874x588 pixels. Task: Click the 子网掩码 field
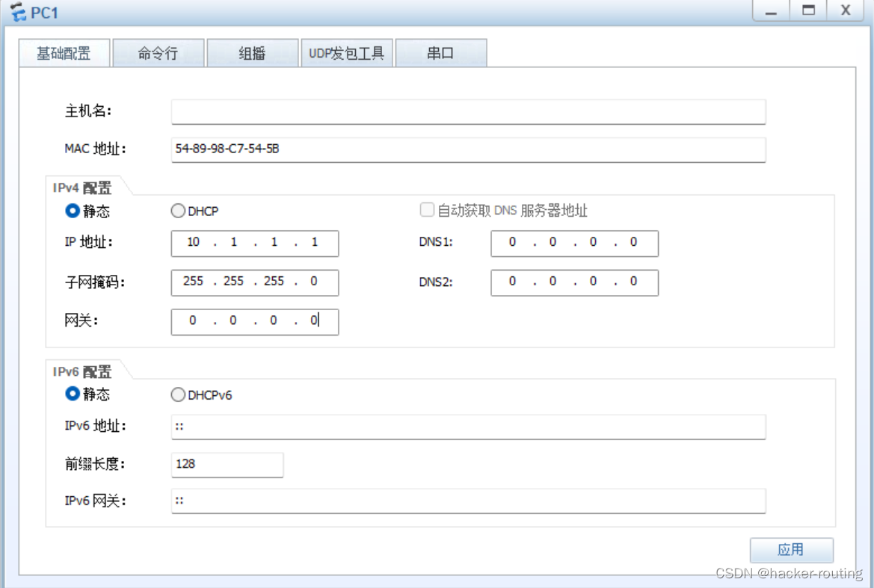255,282
